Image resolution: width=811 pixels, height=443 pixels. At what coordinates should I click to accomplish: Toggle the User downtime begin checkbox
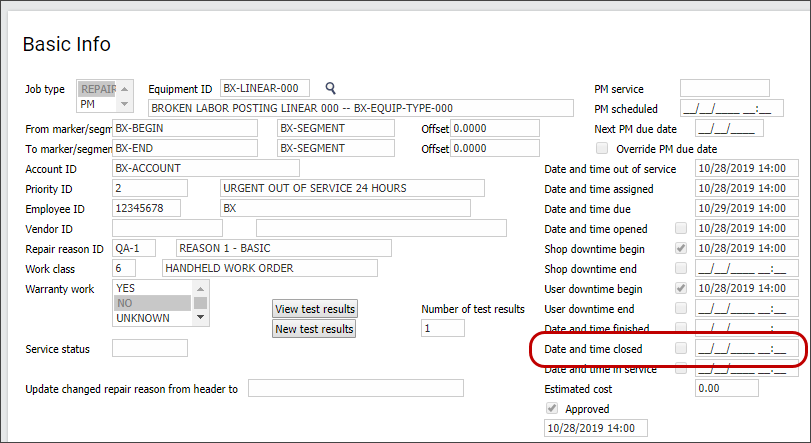[x=681, y=288]
